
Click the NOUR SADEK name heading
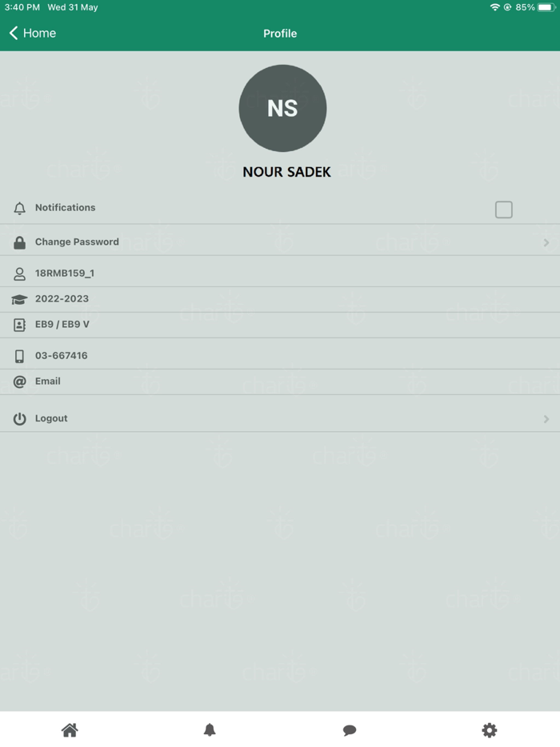286,172
